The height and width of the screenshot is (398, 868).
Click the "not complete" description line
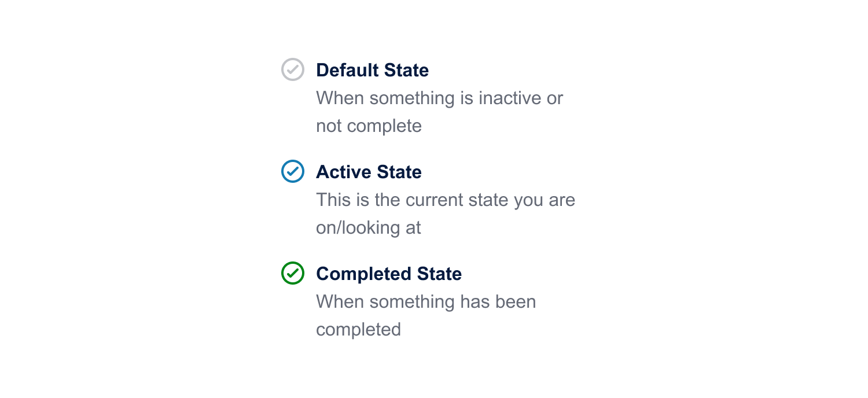(x=369, y=126)
